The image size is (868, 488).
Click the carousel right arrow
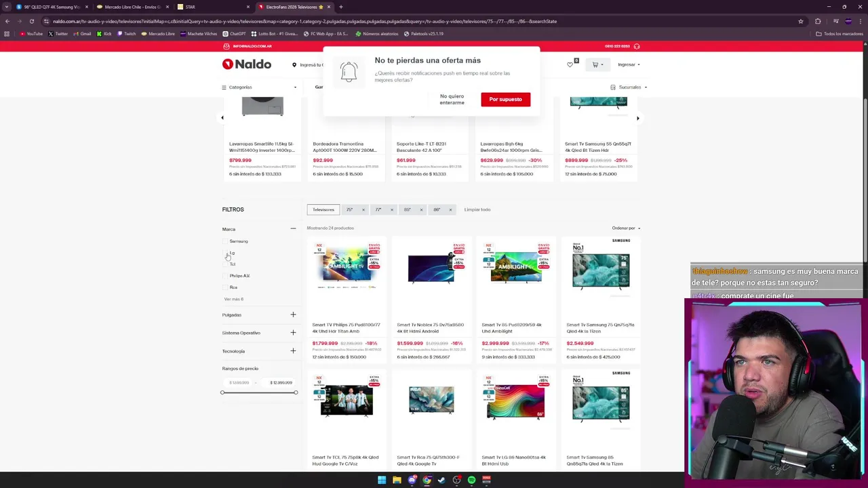tap(637, 118)
